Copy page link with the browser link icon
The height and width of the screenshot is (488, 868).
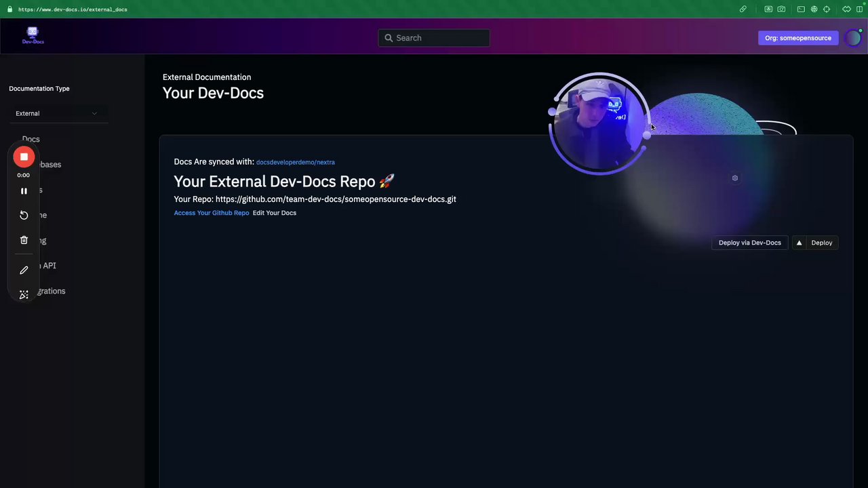click(743, 9)
